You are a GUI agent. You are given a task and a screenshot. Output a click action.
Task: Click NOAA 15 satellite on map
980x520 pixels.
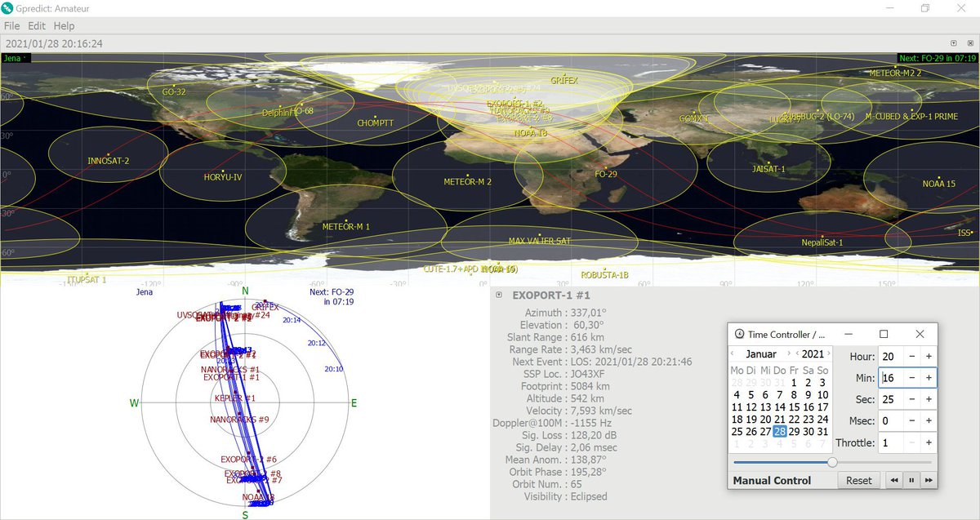click(939, 183)
